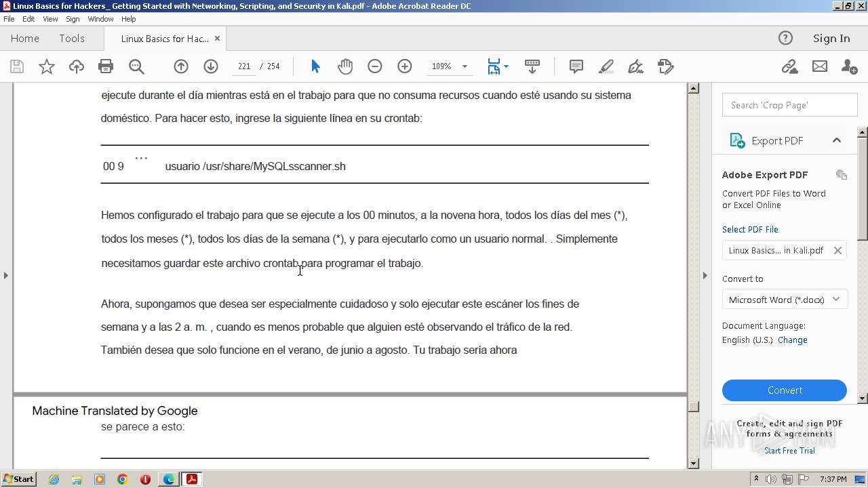
Task: Launch Internet Explorer from taskbar
Action: [54, 479]
